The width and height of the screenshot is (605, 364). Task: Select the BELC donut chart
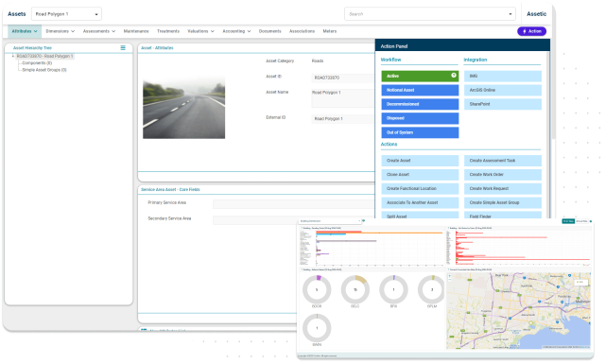355,289
